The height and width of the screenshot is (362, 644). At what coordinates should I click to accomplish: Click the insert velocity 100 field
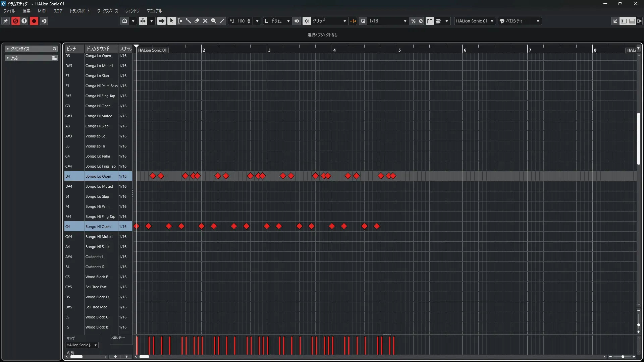(x=241, y=21)
